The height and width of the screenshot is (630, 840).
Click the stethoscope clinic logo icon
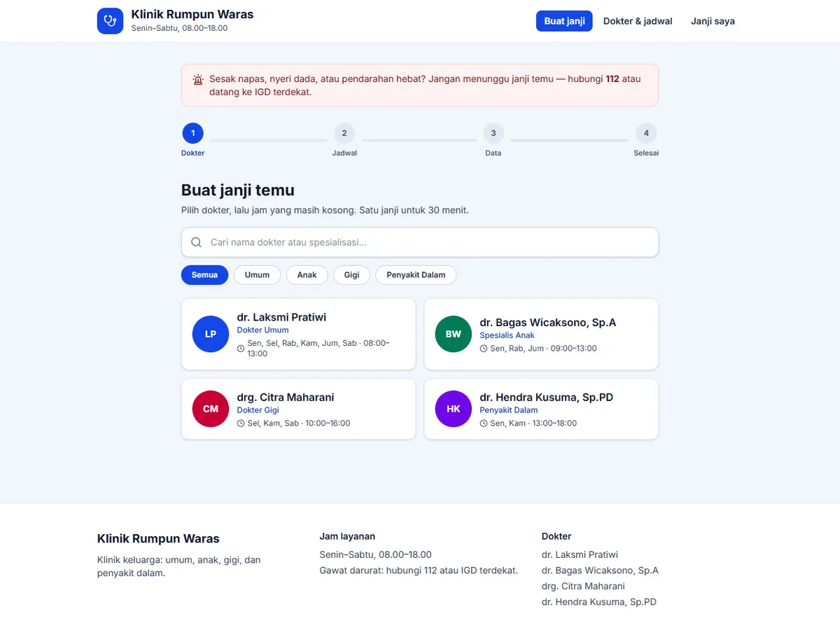pyautogui.click(x=110, y=21)
